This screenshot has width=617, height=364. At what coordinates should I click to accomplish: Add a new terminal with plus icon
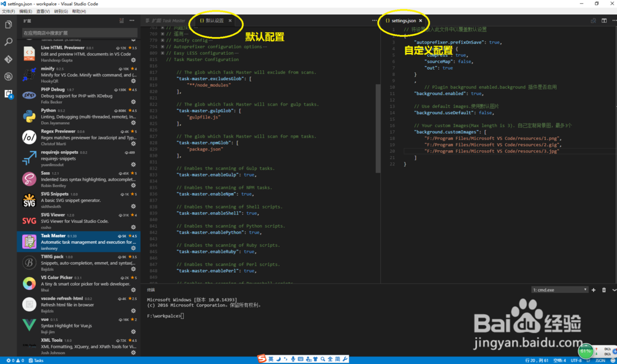click(x=594, y=290)
